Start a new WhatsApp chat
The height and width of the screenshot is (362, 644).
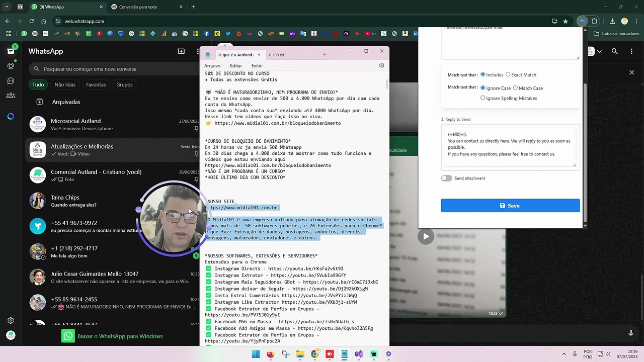click(181, 51)
